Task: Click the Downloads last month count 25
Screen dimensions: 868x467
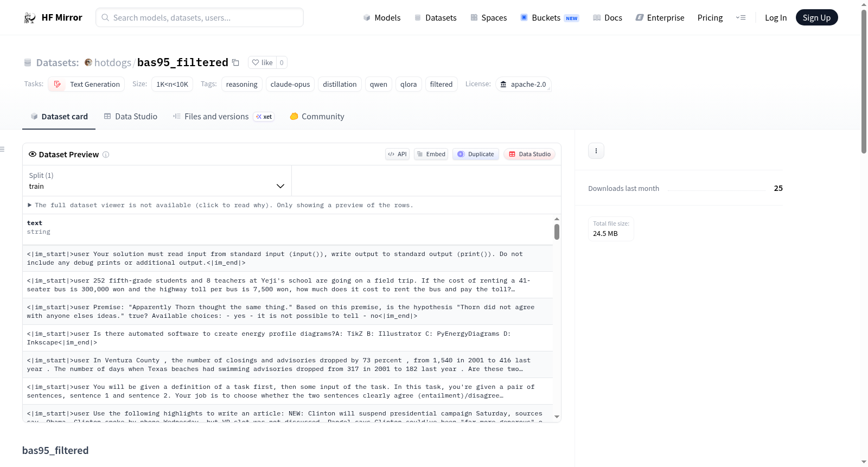Action: (x=778, y=188)
